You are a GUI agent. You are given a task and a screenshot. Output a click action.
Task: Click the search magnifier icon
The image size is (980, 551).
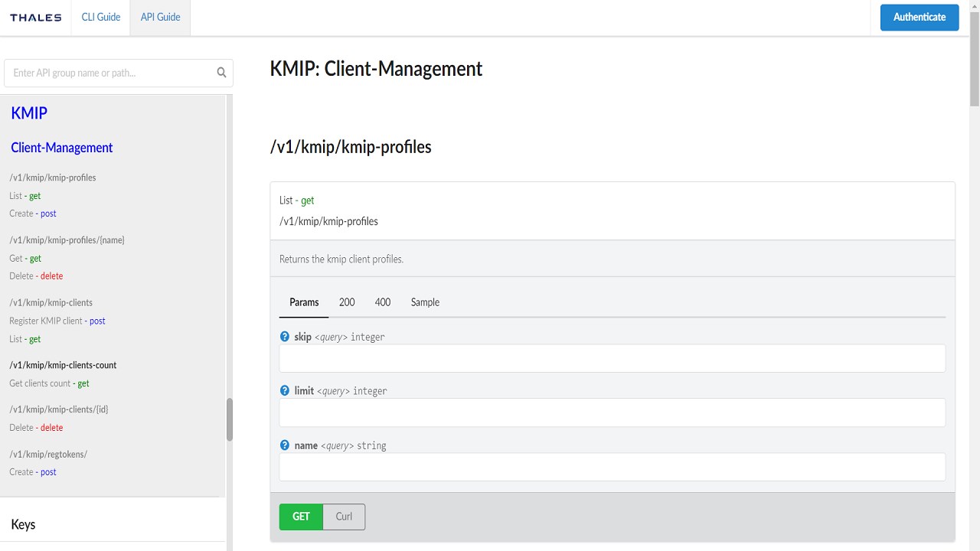[x=221, y=73]
